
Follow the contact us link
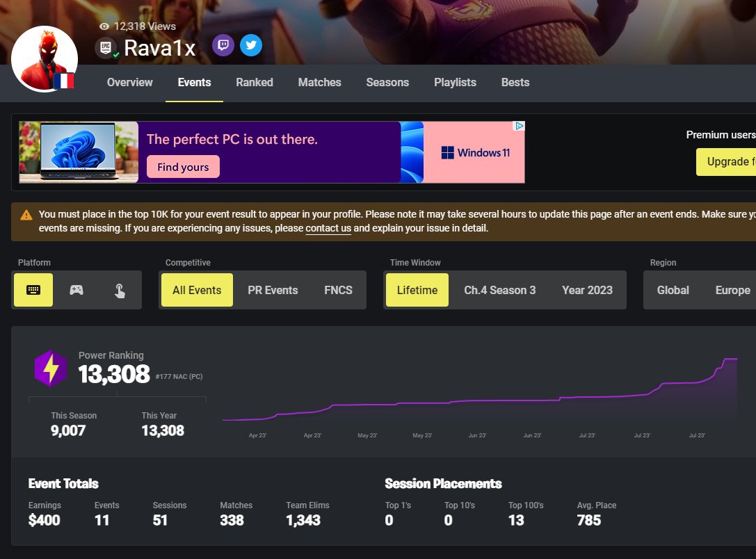point(328,228)
